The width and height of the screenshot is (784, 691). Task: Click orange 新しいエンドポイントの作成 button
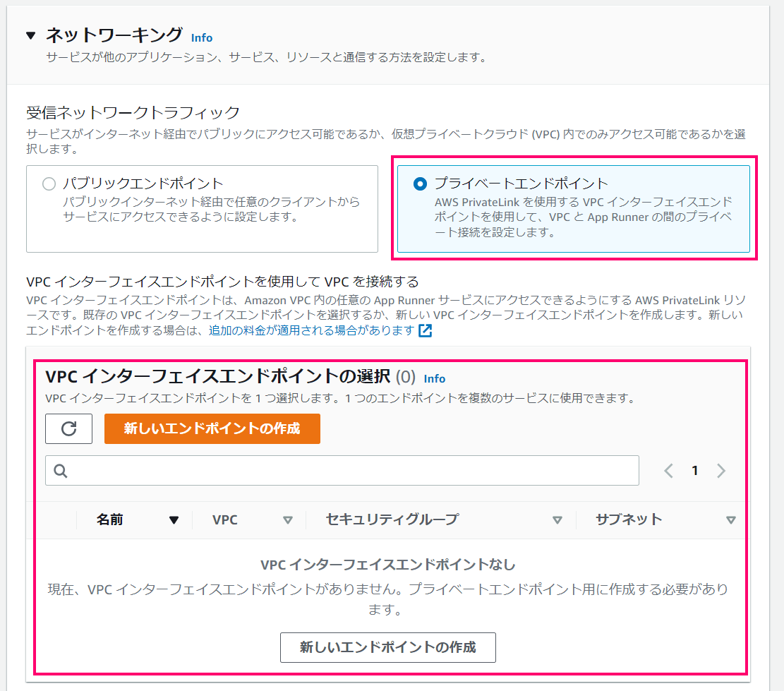click(212, 428)
